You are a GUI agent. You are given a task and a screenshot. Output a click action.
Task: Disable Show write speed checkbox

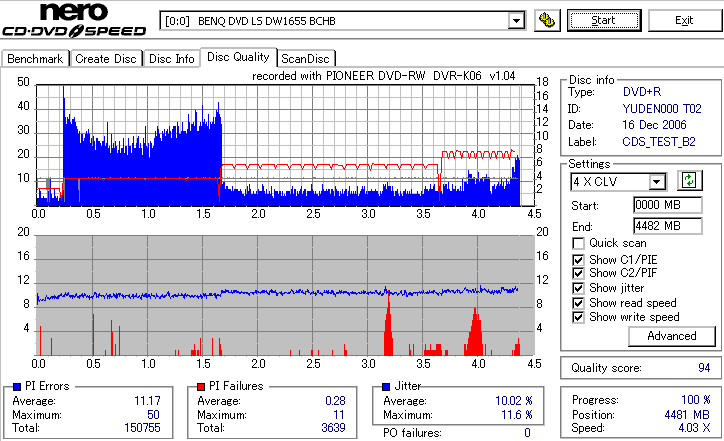click(x=578, y=317)
